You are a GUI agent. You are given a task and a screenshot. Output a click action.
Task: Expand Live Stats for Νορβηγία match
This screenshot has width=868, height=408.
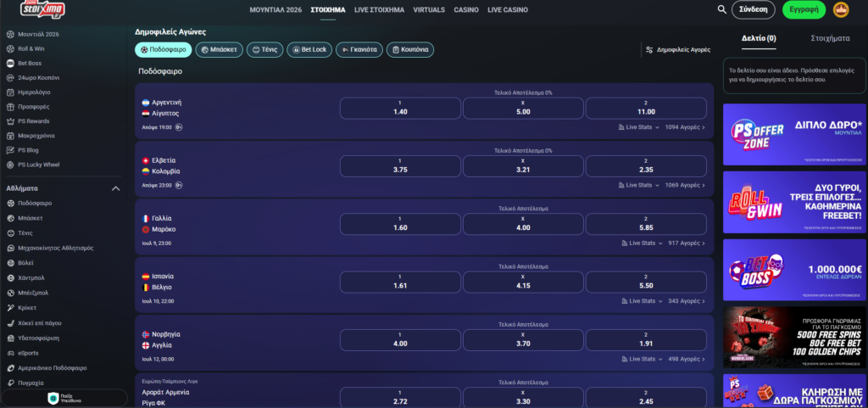(x=643, y=359)
